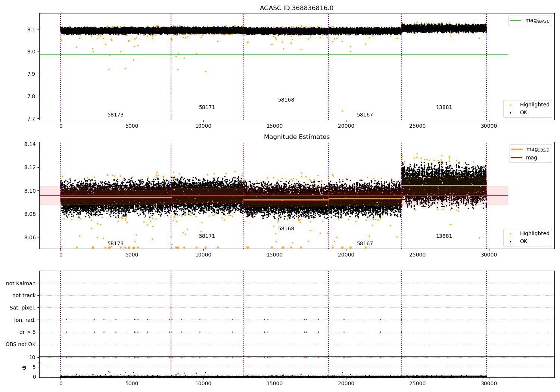The width and height of the screenshot is (560, 392).
Task: Click 'OK' legend entry in Magnitude Estimates plot
Action: click(523, 242)
